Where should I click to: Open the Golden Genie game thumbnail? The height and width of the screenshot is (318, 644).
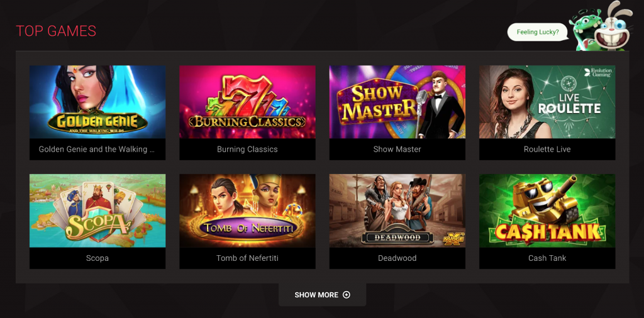click(97, 102)
